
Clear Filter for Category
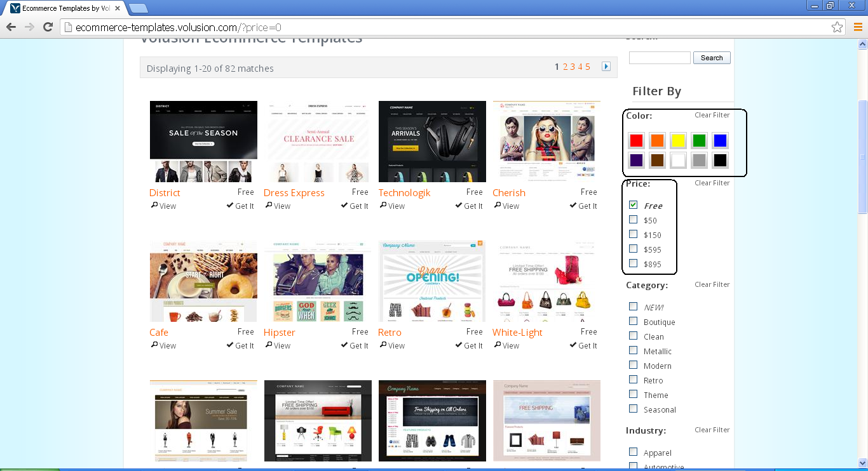pyautogui.click(x=712, y=284)
